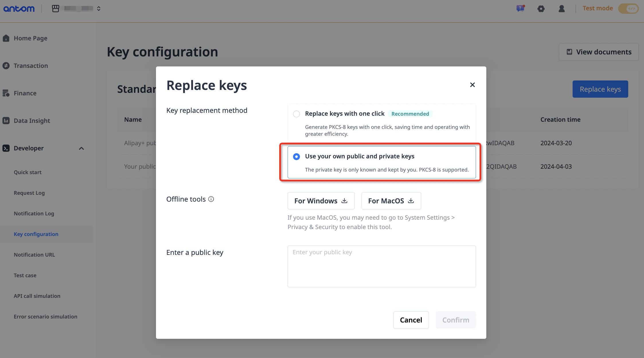Open the help chat icon
This screenshot has width=644, height=358.
[x=520, y=8]
